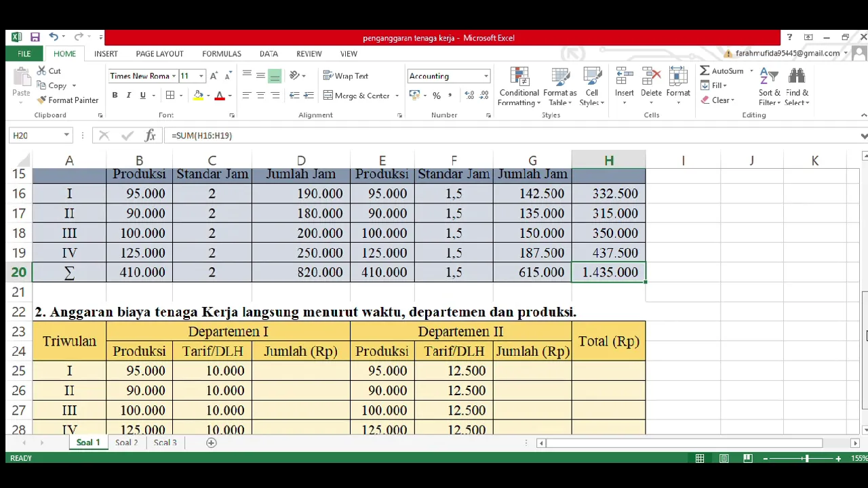This screenshot has height=488, width=868.
Task: Redo the last undone action
Action: [x=78, y=37]
